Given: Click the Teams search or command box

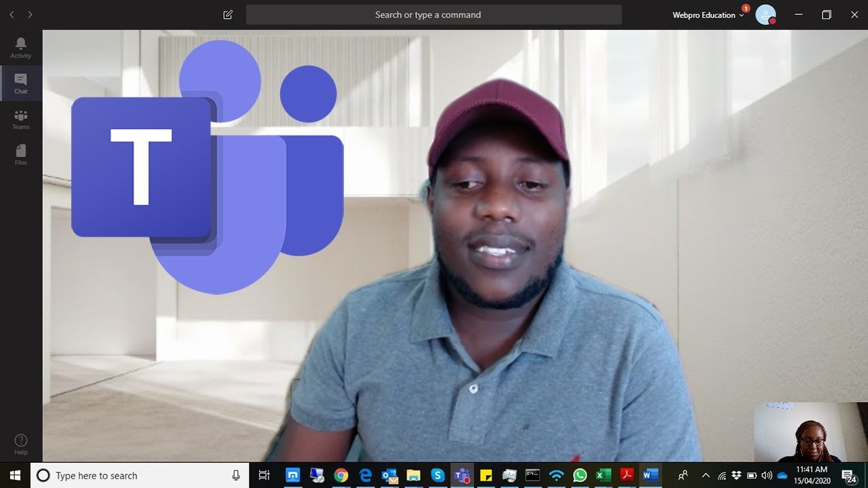Looking at the screenshot, I should [x=434, y=15].
